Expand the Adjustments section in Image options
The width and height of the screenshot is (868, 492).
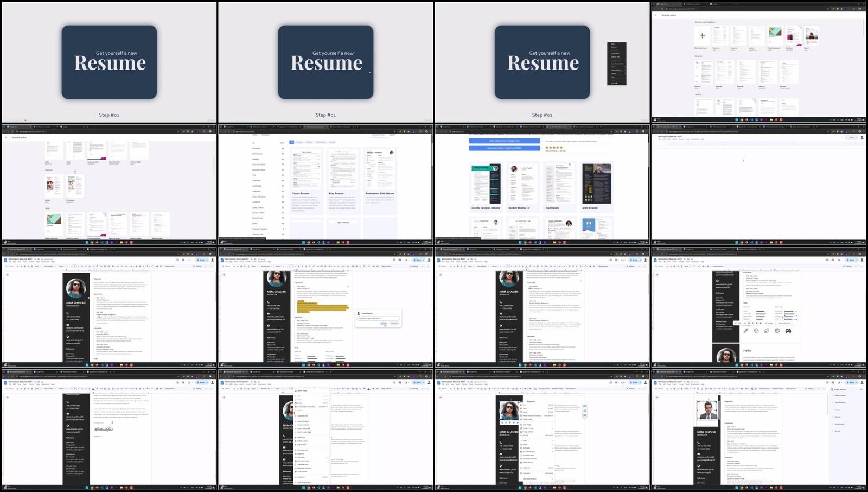(840, 424)
